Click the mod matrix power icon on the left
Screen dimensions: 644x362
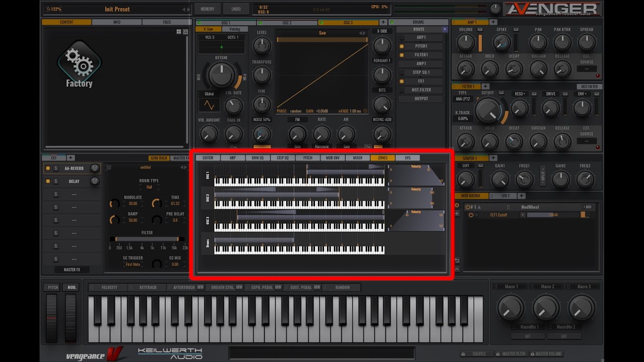tap(457, 205)
